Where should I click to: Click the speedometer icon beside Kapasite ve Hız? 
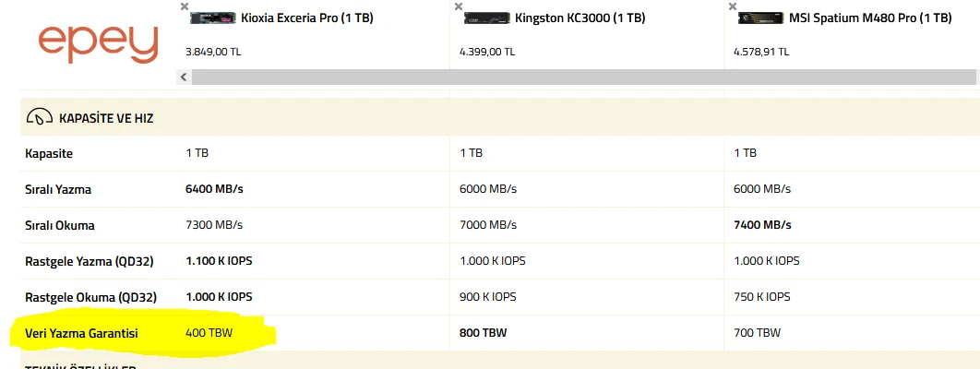(x=40, y=118)
